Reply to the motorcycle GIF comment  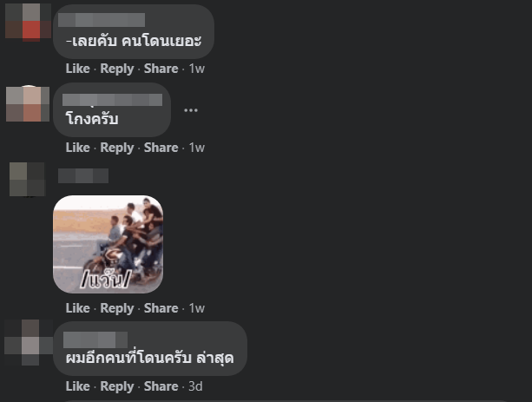coord(117,308)
